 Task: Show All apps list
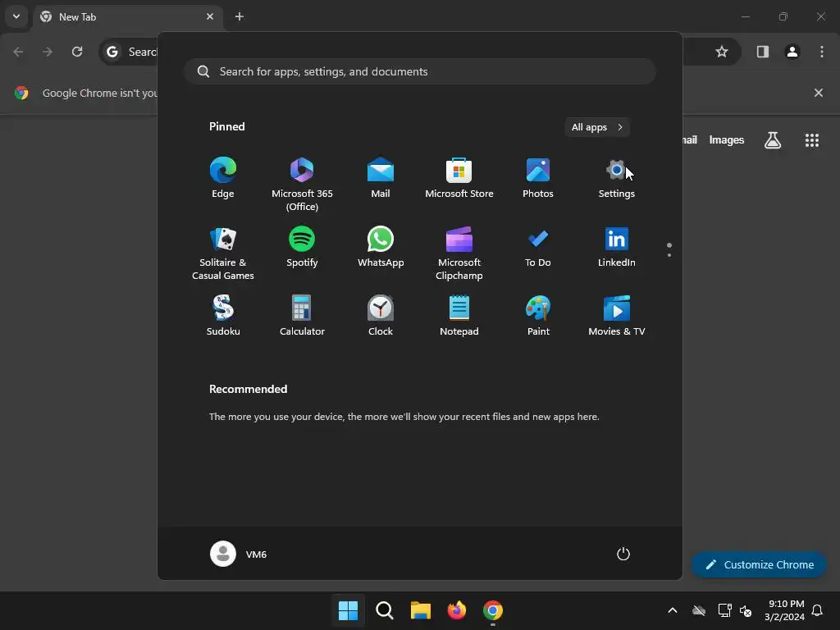pyautogui.click(x=597, y=127)
